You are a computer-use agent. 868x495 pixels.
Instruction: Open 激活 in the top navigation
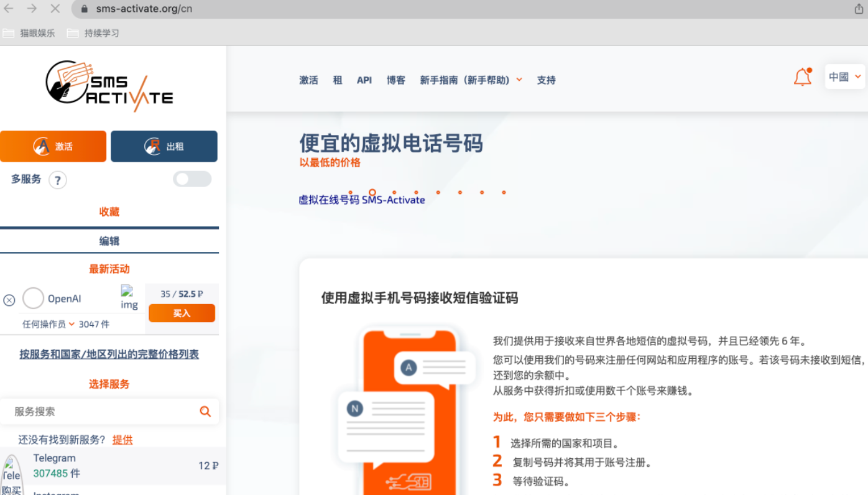coord(308,80)
